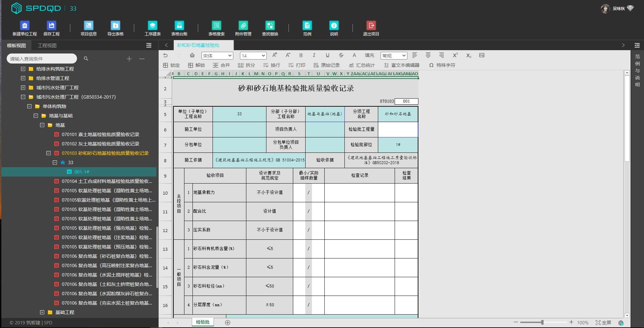Click the clear format eraser icon
The width and height of the screenshot is (644, 328).
coord(192,56)
